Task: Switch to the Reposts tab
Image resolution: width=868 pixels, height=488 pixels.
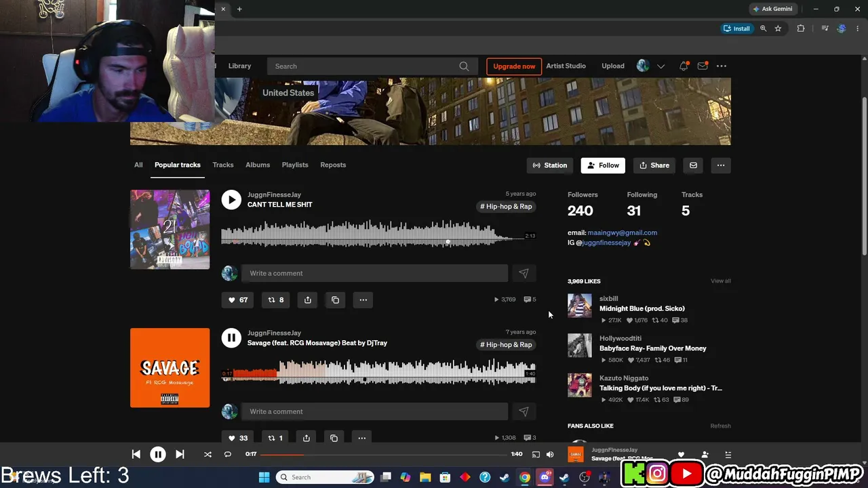Action: (333, 165)
